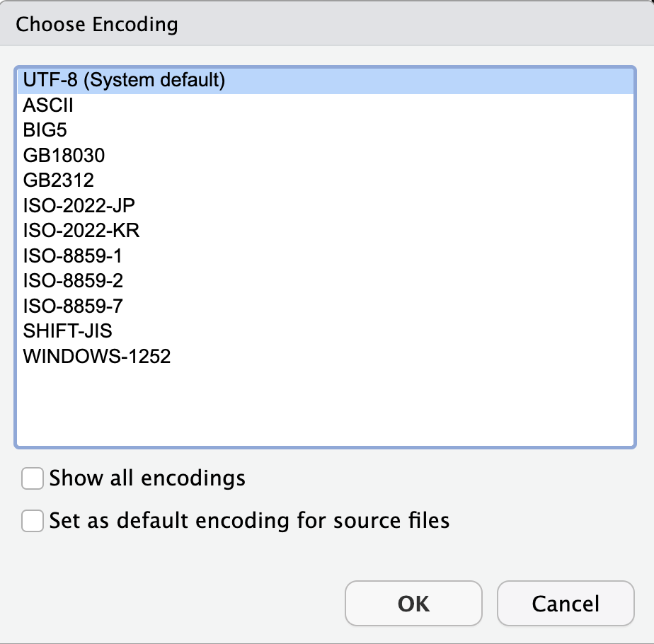654x644 pixels.
Task: Choose ISO-2022-KR encoding
Action: (326, 231)
